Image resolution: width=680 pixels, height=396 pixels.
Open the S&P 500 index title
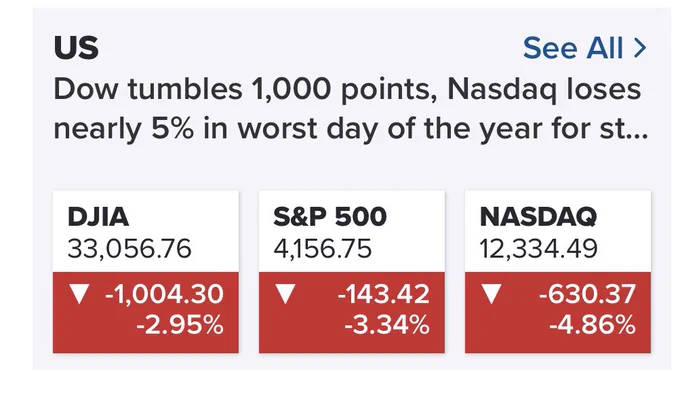[x=330, y=217]
